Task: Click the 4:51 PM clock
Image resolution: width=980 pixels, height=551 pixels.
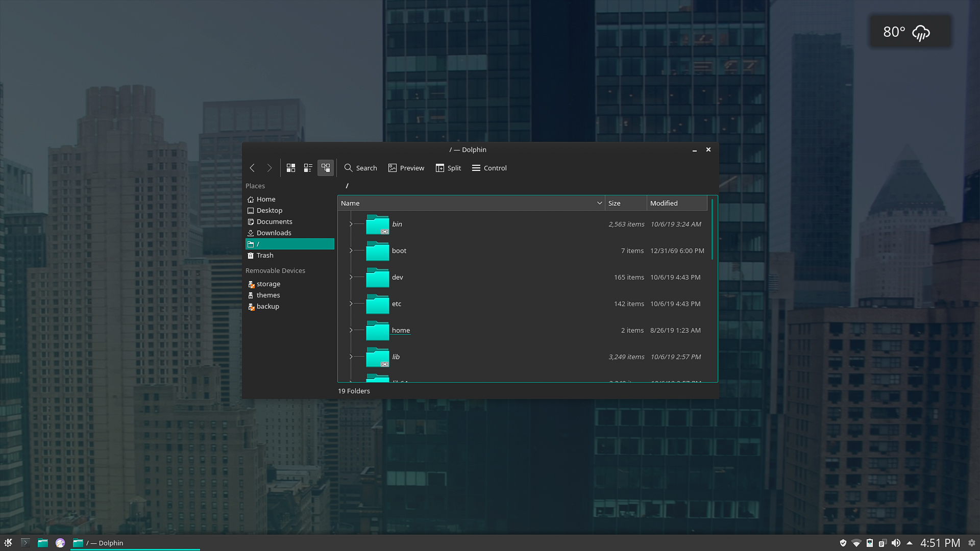Action: pyautogui.click(x=940, y=543)
